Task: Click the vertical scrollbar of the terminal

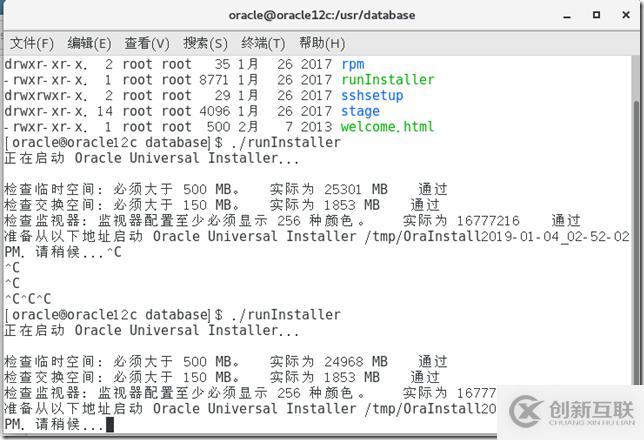Action: (637, 242)
